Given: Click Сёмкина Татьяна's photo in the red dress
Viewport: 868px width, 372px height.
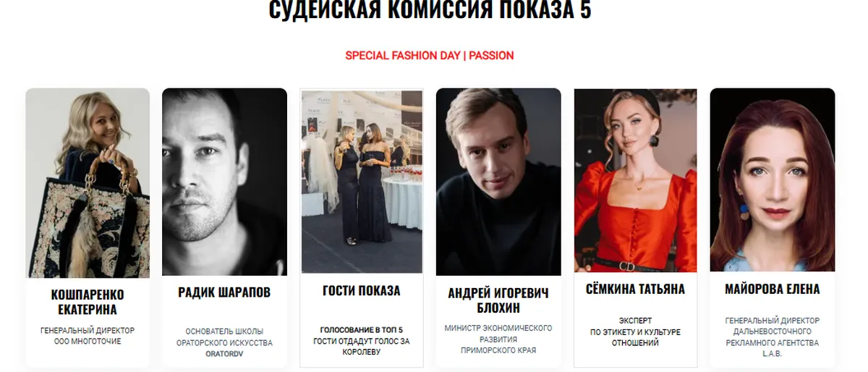Looking at the screenshot, I should (635, 181).
